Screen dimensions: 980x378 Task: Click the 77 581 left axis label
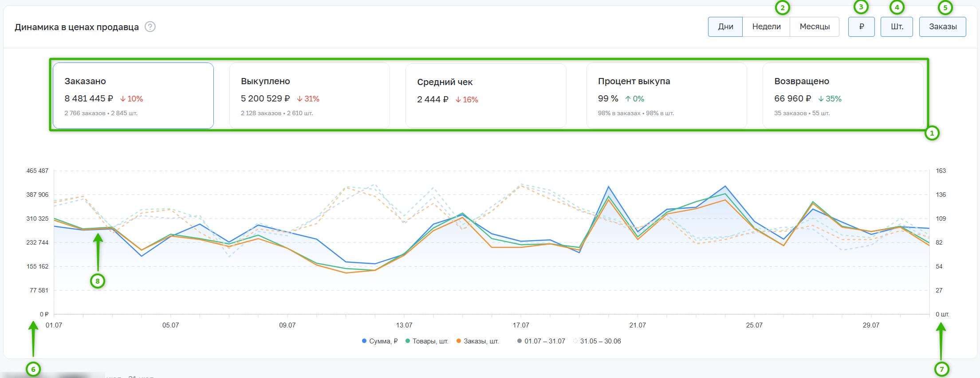(x=39, y=290)
